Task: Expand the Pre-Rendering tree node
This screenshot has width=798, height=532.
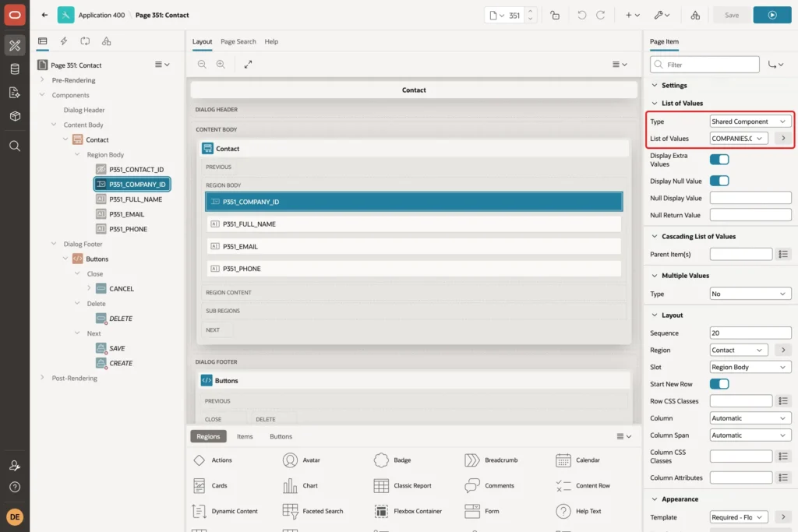Action: point(42,80)
